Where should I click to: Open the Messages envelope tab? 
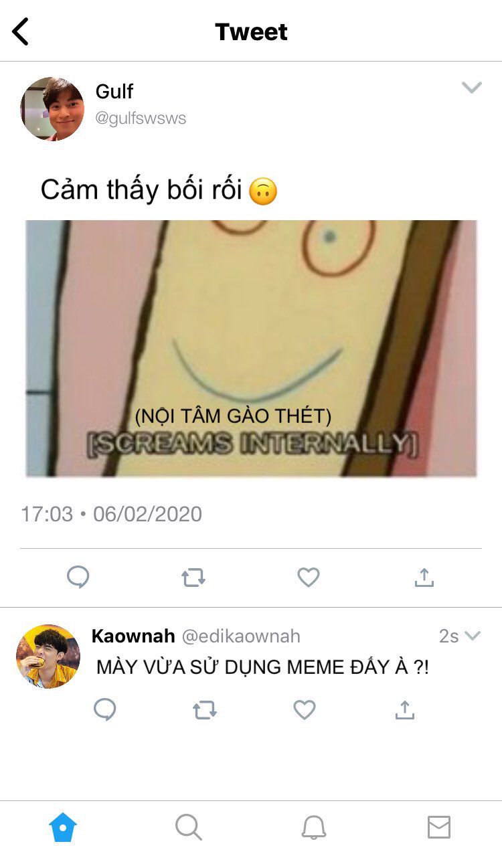point(439,828)
